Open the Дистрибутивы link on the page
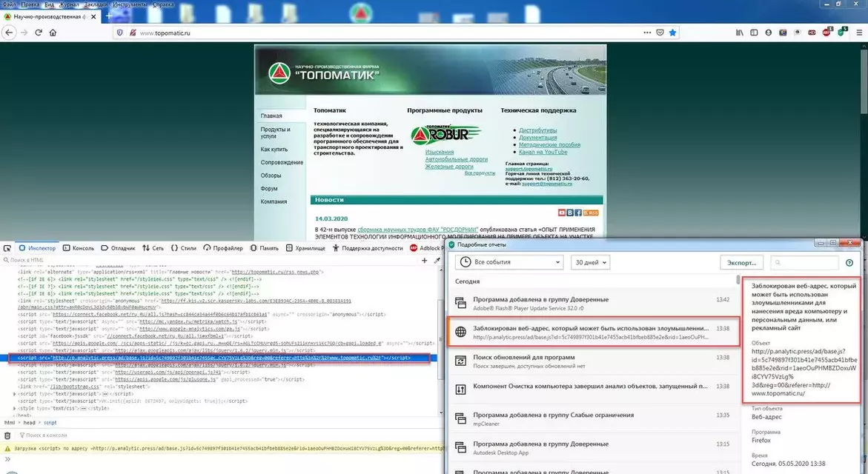868x474 pixels. click(537, 130)
